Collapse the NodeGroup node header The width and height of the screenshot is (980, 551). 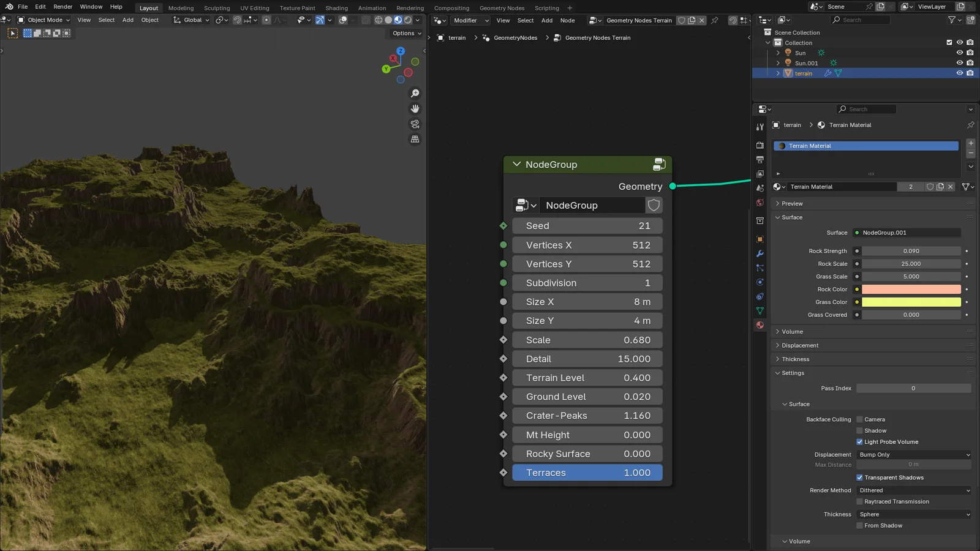point(516,164)
